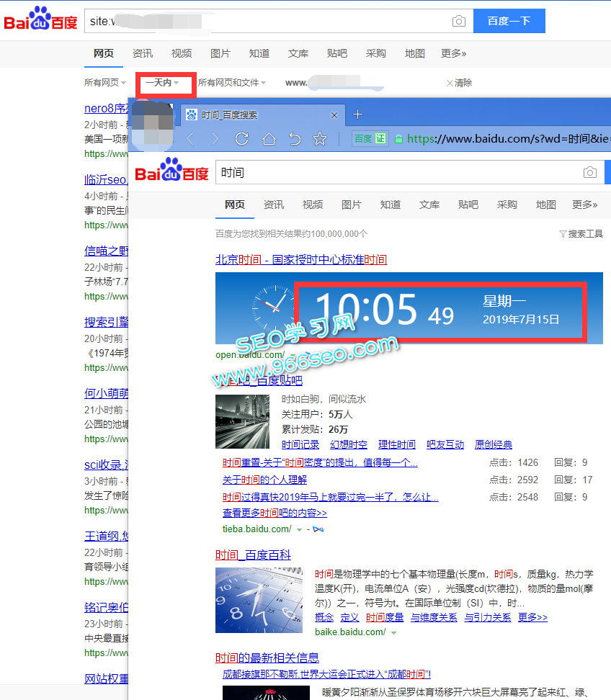611x700 pixels.
Task: Open the 时间度量 baike sublink
Action: tap(385, 617)
